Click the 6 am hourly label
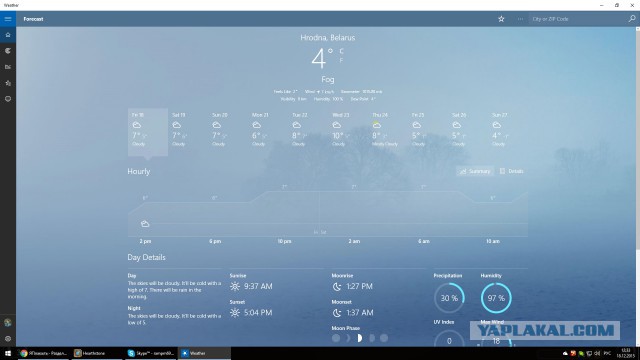This screenshot has width=640, height=360. [x=424, y=241]
